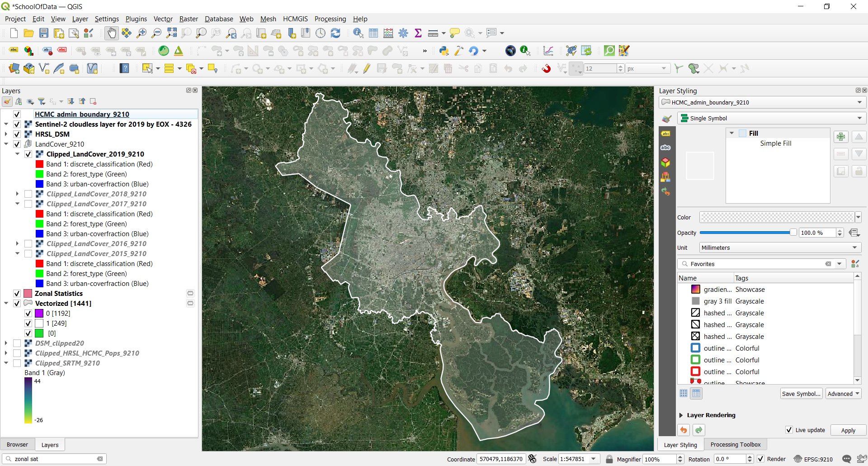This screenshot has height=466, width=868.
Task: Click the Save Symbol button
Action: 801,394
